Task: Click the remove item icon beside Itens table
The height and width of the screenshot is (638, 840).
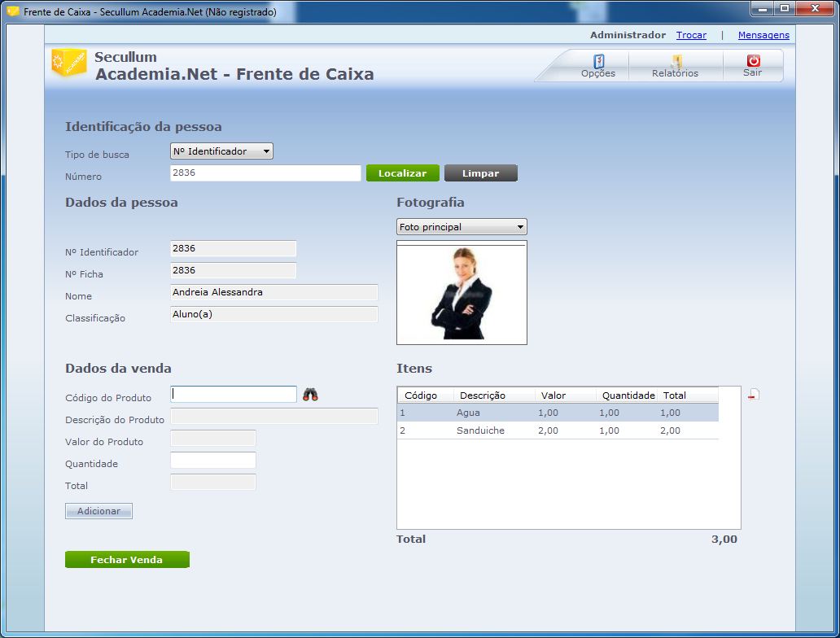Action: point(754,395)
